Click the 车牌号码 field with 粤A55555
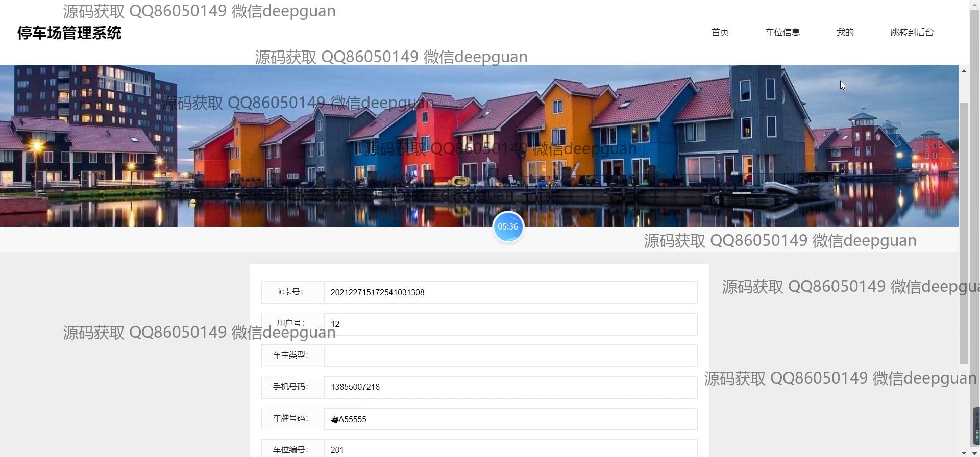The width and height of the screenshot is (980, 457). [509, 419]
